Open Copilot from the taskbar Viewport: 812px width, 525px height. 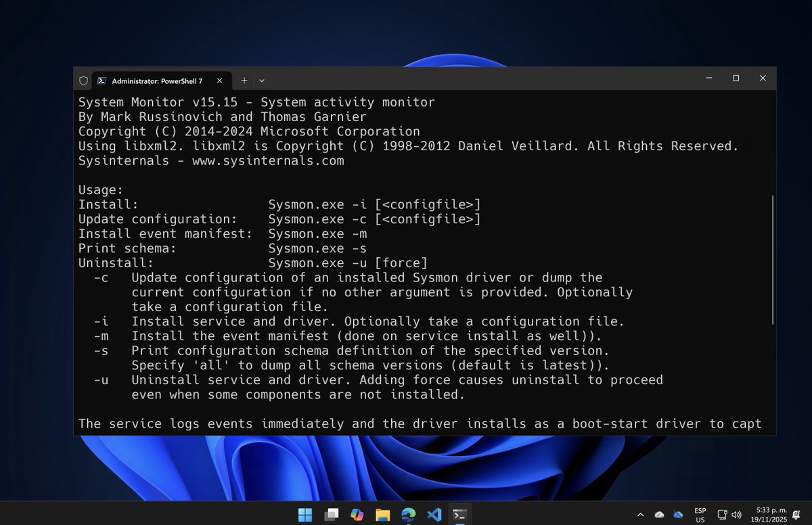(x=357, y=515)
